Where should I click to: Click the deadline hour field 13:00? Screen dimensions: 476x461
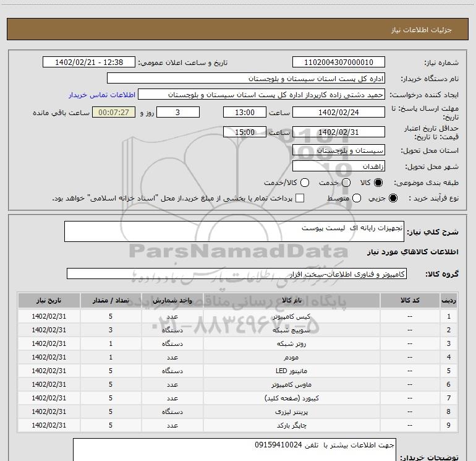pos(245,112)
